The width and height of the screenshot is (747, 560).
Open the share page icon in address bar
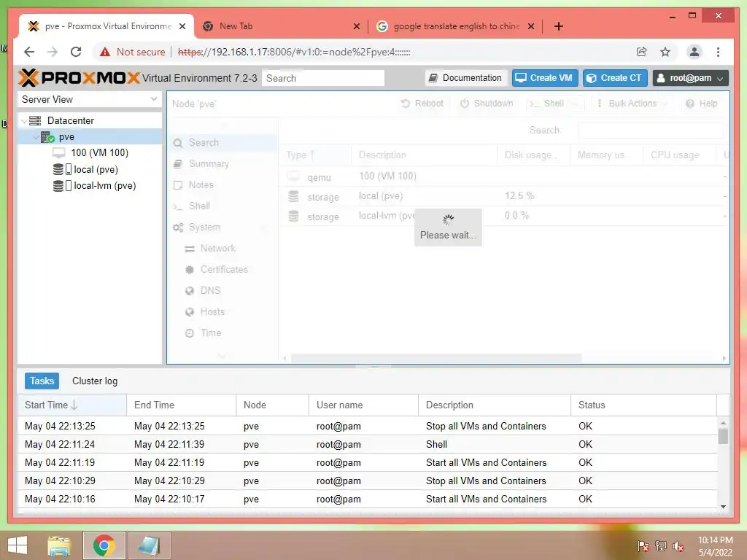click(642, 52)
